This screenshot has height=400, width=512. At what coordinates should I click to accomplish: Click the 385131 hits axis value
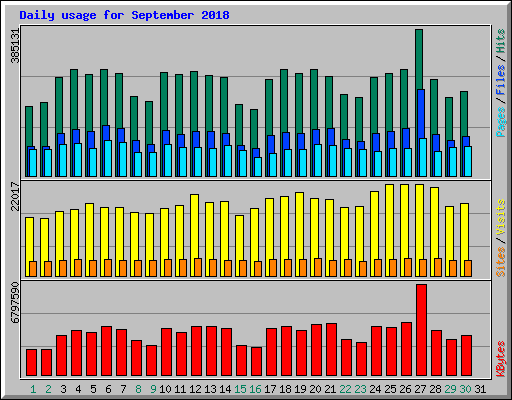(15, 46)
